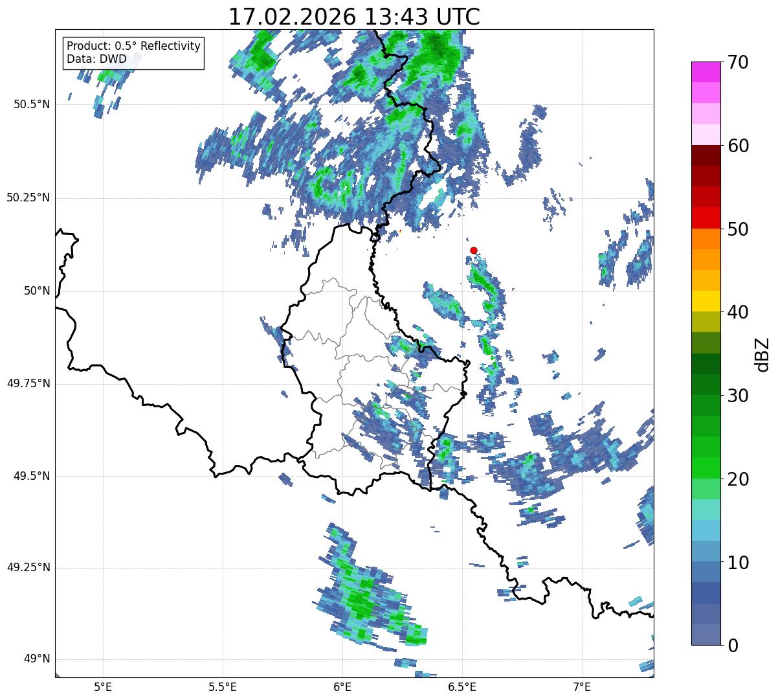Click the 49.25°N latitude label
This screenshot has height=700, width=778.
28,567
